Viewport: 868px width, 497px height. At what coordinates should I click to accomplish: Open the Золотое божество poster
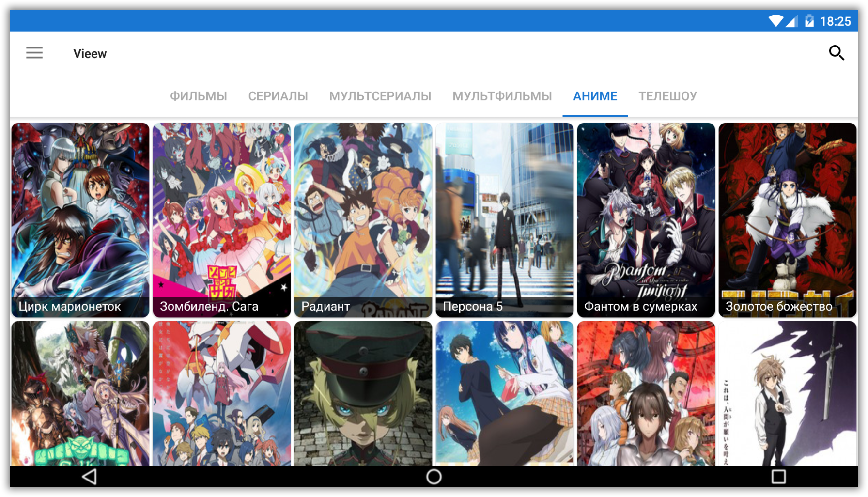coord(788,220)
